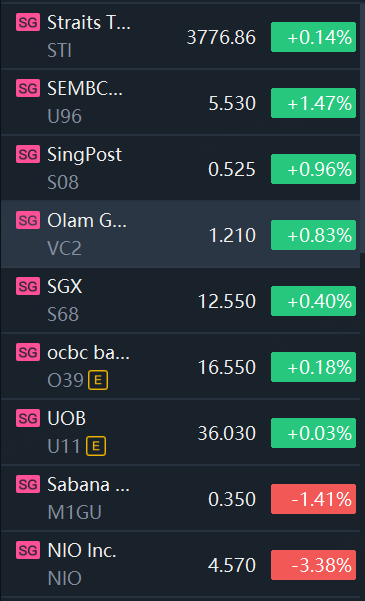This screenshot has width=365, height=601.
Task: Click the SG badge next to SEMBCORP U96
Action: pos(28,89)
